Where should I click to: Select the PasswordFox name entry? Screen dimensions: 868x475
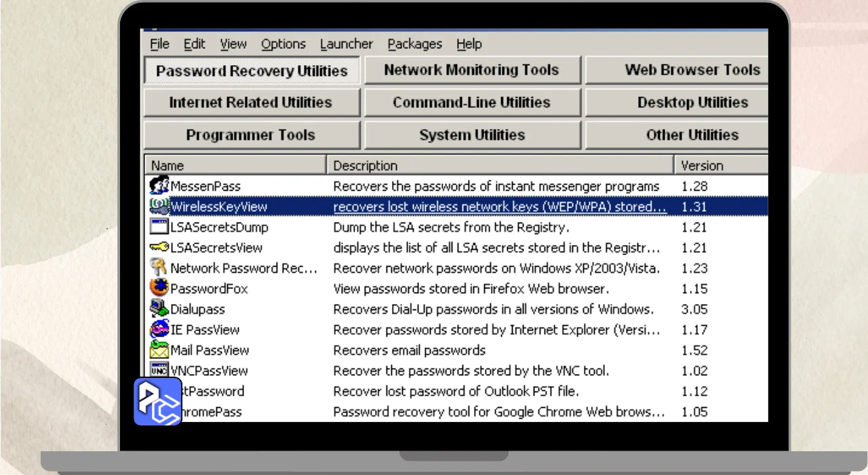(210, 288)
